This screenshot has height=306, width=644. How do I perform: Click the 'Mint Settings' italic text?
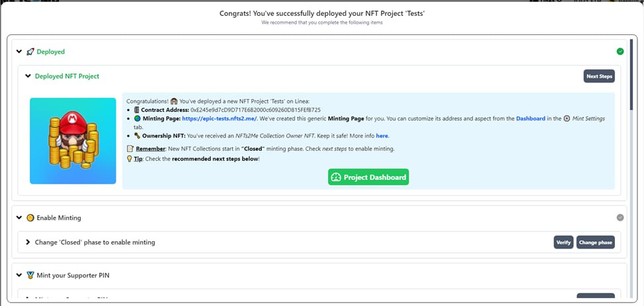tap(588, 119)
